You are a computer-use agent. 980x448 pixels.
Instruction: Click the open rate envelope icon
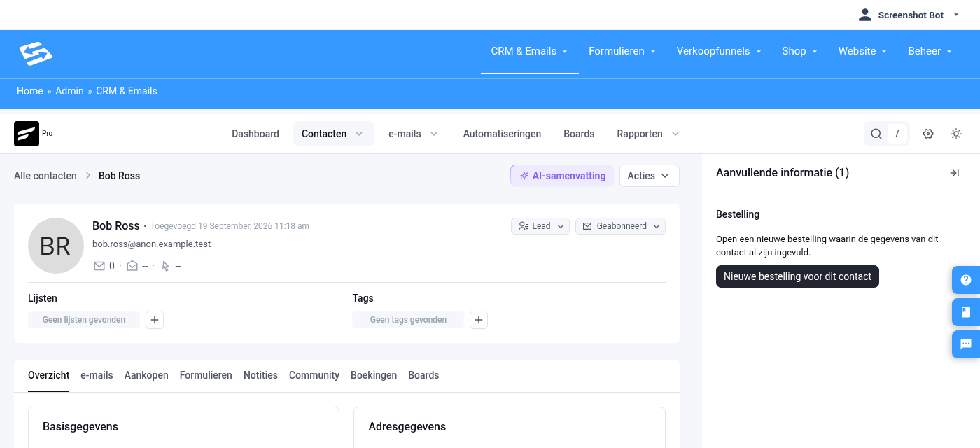[x=132, y=266]
